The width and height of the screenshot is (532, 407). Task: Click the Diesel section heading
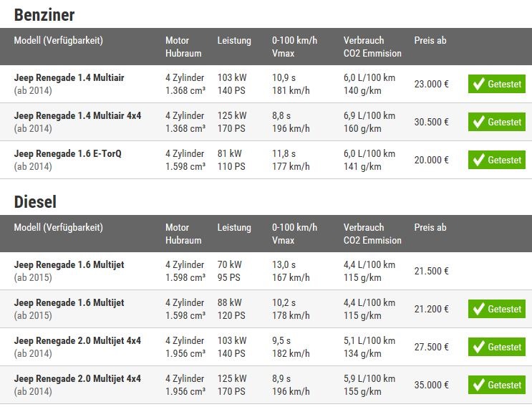pyautogui.click(x=35, y=202)
